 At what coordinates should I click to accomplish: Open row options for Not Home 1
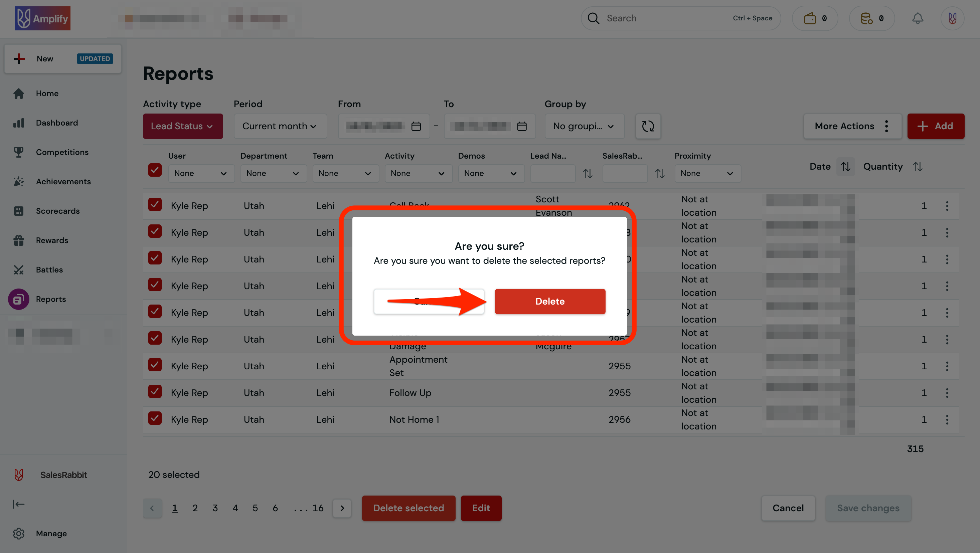click(x=947, y=419)
